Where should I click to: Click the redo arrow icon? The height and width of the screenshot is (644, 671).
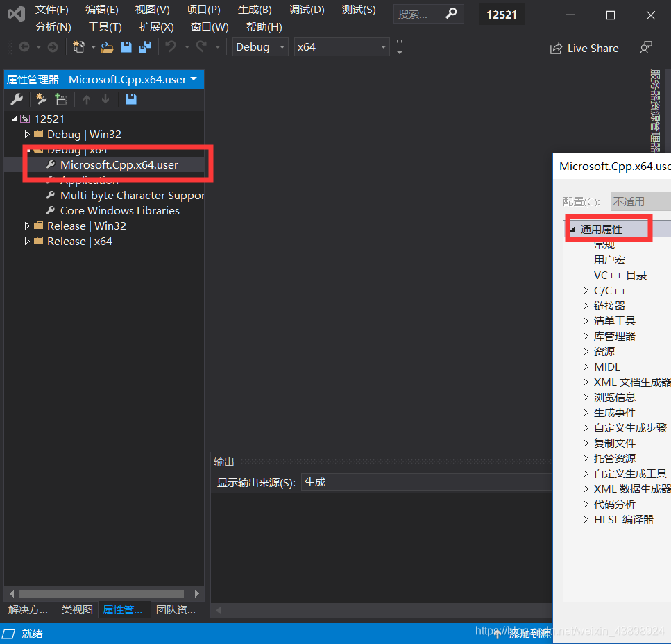click(x=201, y=46)
